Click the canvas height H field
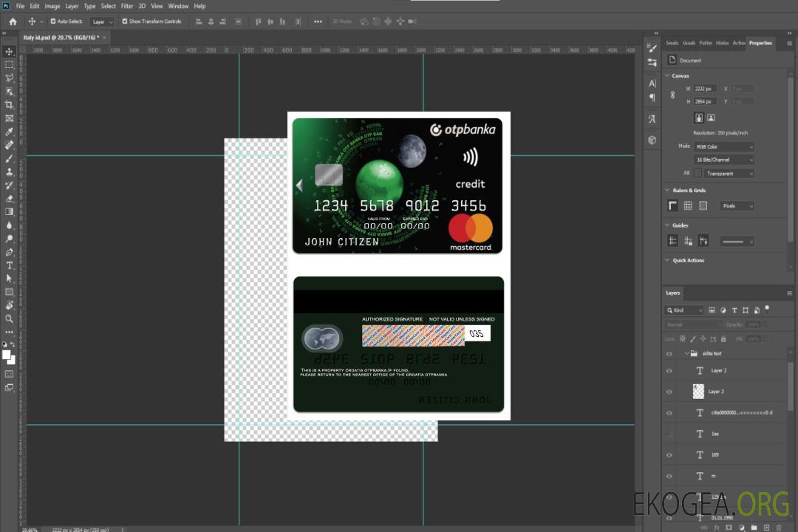This screenshot has height=532, width=798. click(706, 102)
